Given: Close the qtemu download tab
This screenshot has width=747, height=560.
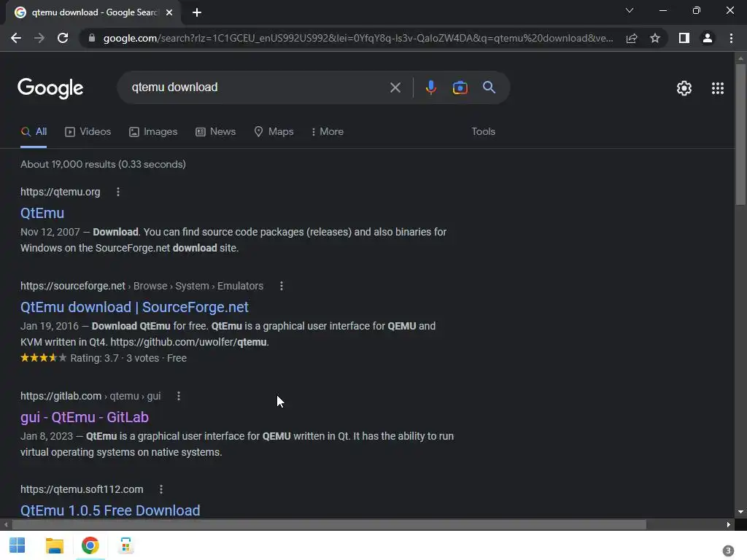Looking at the screenshot, I should pos(169,13).
